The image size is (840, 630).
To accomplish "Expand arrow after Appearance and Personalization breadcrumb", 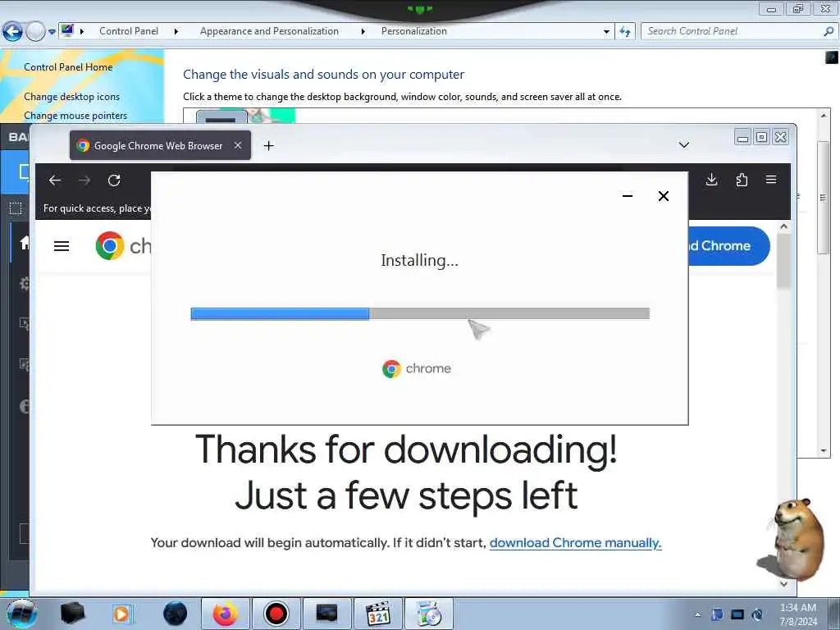I will tap(363, 31).
